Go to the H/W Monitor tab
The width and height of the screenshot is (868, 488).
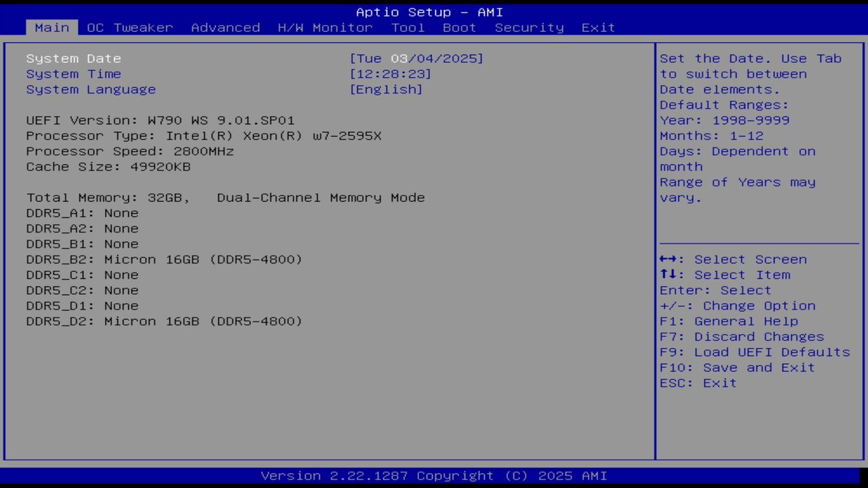tap(325, 28)
